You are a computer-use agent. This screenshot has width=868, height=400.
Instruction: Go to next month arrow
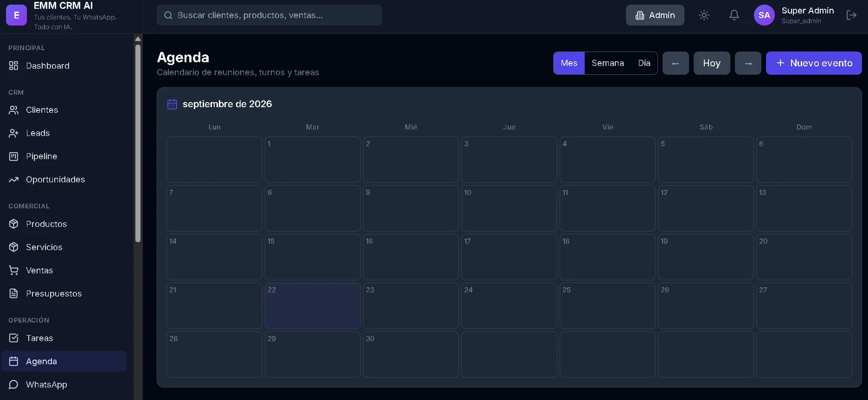748,64
